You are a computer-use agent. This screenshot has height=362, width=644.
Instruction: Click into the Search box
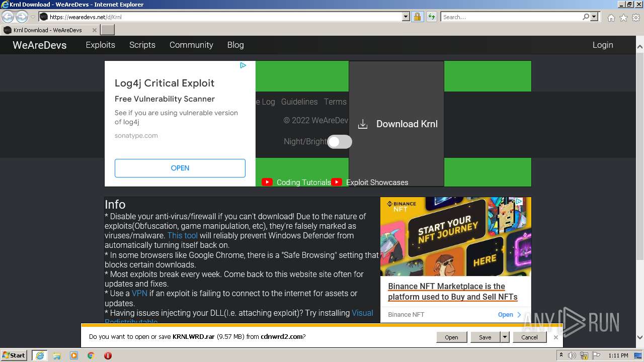[x=511, y=17]
